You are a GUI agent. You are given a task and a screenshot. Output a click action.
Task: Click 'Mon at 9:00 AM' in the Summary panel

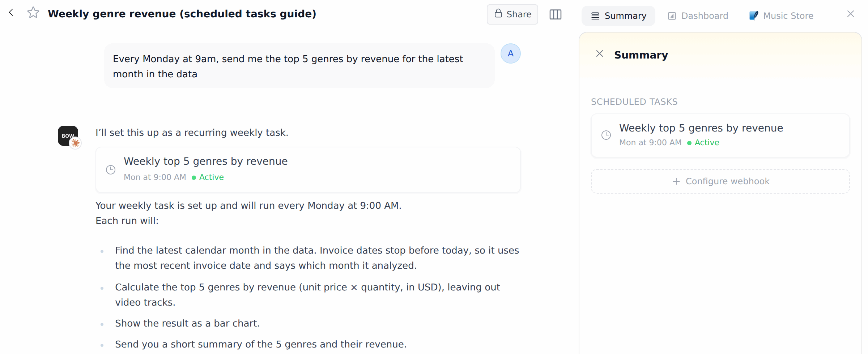click(x=650, y=143)
